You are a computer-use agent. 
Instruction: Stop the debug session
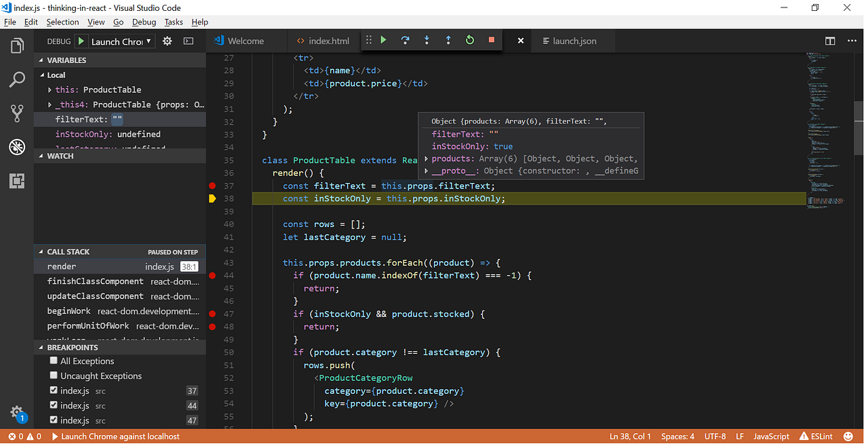tap(492, 40)
